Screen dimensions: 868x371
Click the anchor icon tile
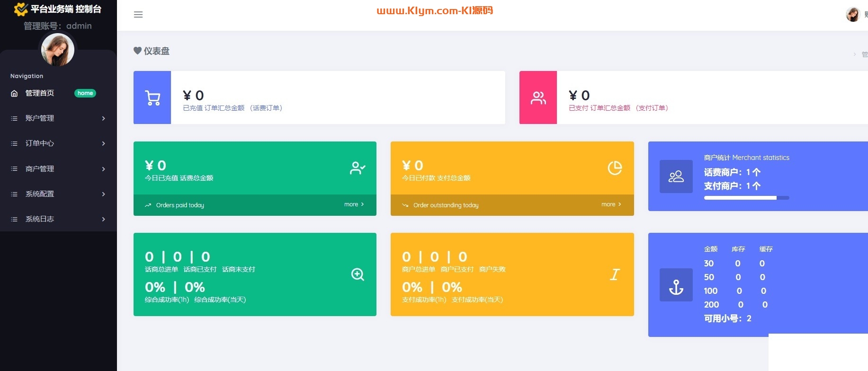coord(676,285)
